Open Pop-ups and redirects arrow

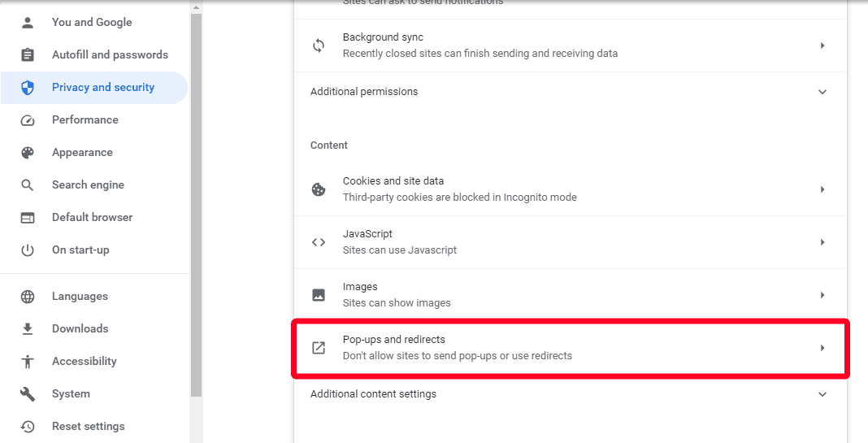pos(822,348)
